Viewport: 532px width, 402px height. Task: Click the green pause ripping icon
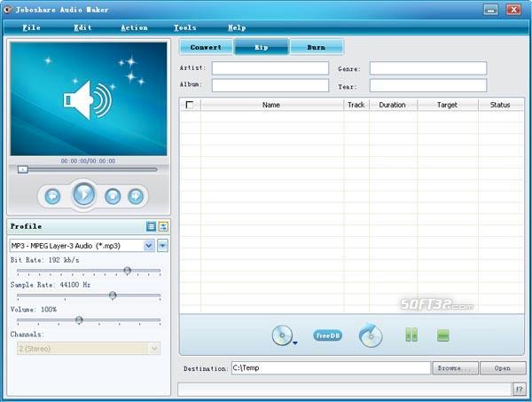point(411,335)
